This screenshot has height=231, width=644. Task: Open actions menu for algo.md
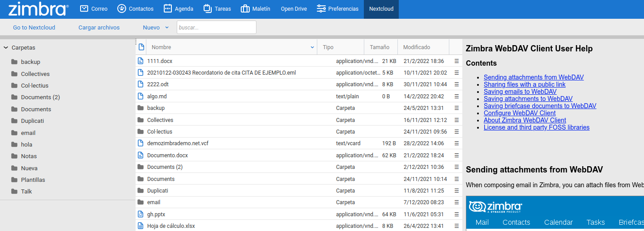(457, 96)
